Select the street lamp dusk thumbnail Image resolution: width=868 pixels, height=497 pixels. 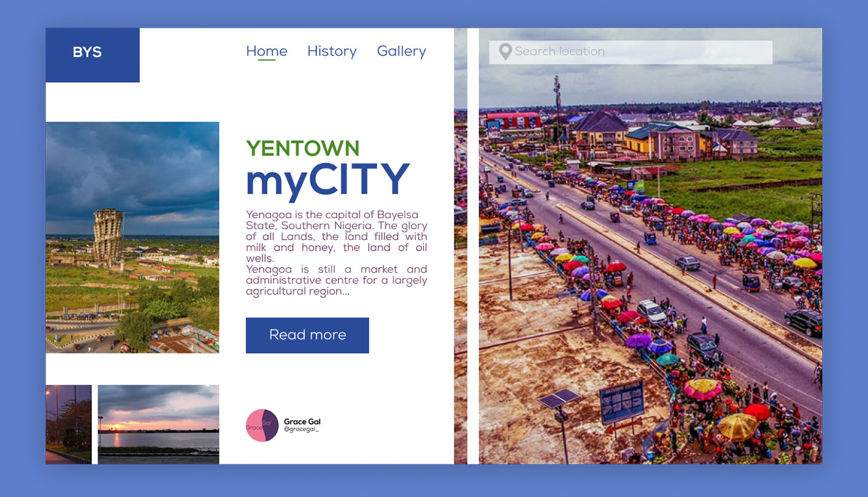(69, 424)
